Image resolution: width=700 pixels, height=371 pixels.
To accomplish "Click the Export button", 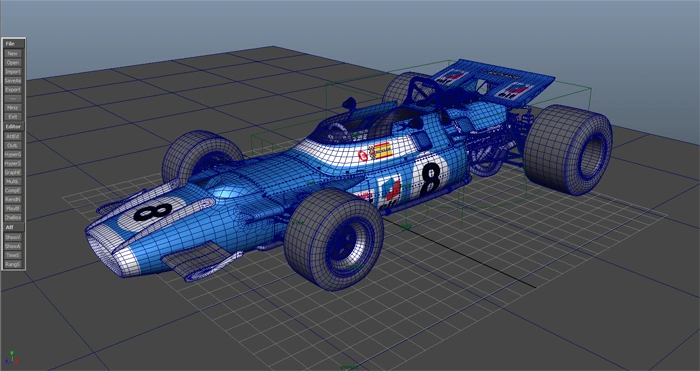I will click(13, 90).
